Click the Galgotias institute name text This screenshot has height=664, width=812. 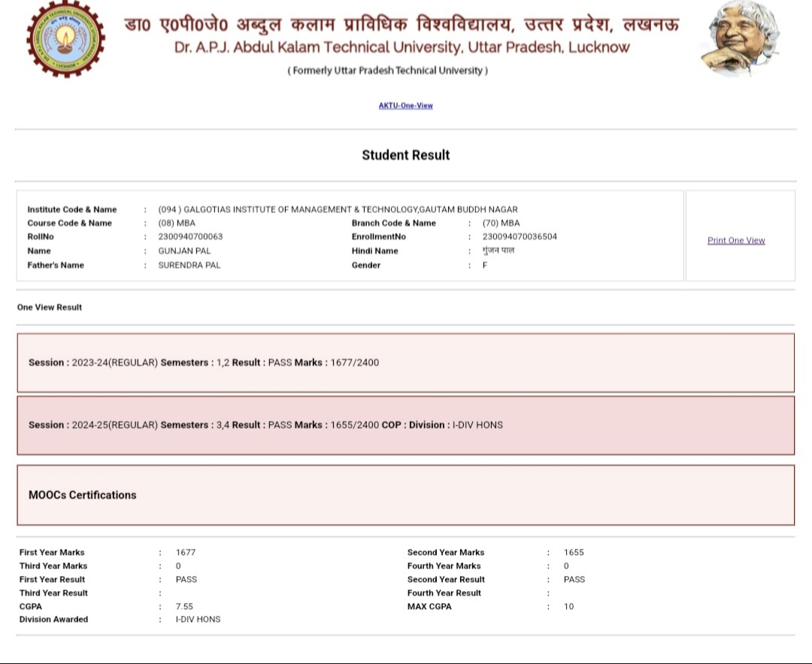[x=338, y=210]
